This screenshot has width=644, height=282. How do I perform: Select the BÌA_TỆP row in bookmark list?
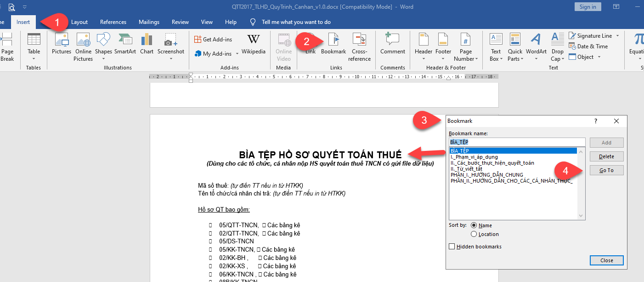pyautogui.click(x=513, y=151)
